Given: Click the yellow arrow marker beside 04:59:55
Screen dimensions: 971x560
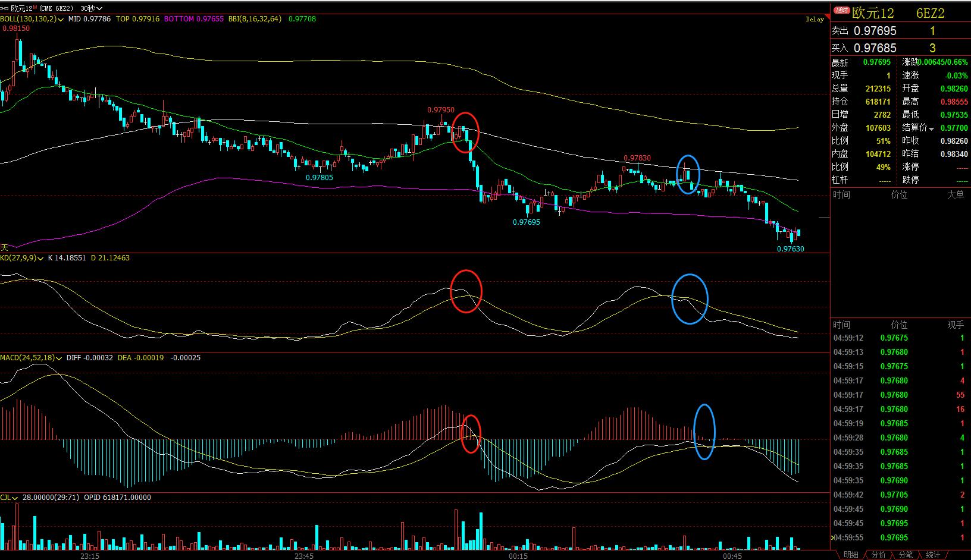Looking at the screenshot, I should (x=832, y=537).
